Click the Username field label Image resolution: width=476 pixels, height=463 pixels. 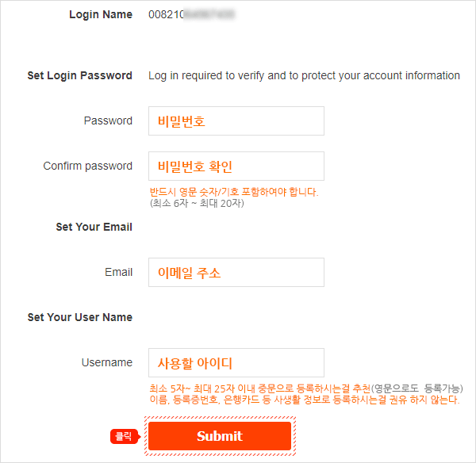click(x=106, y=363)
